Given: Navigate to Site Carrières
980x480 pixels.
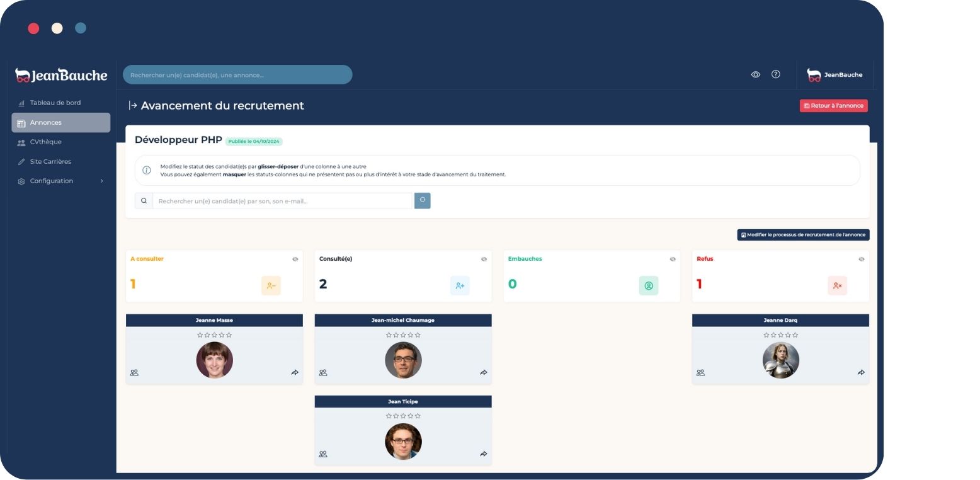Looking at the screenshot, I should (x=50, y=161).
